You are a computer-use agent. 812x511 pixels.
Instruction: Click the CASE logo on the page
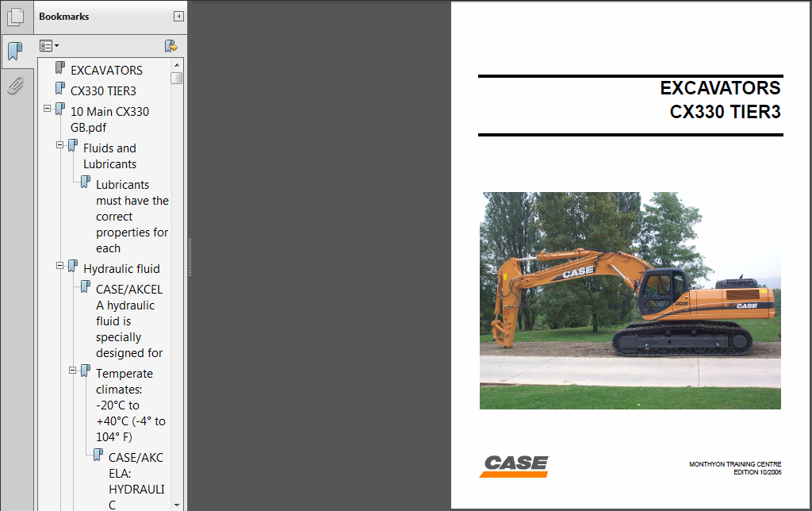click(514, 466)
